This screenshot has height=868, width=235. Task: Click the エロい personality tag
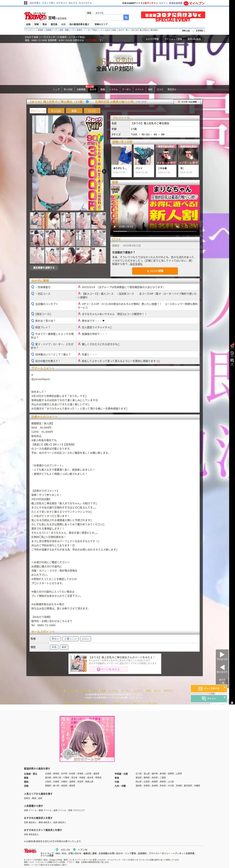click(86, 638)
